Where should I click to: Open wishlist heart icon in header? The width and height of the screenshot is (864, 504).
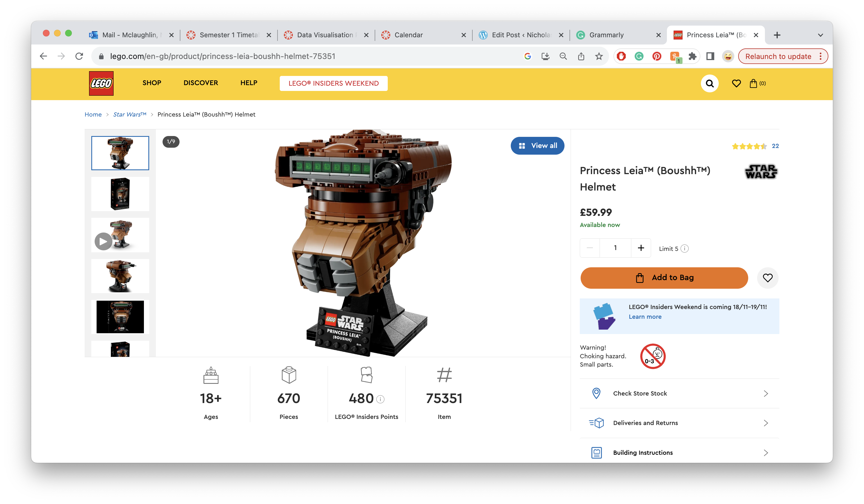(736, 83)
